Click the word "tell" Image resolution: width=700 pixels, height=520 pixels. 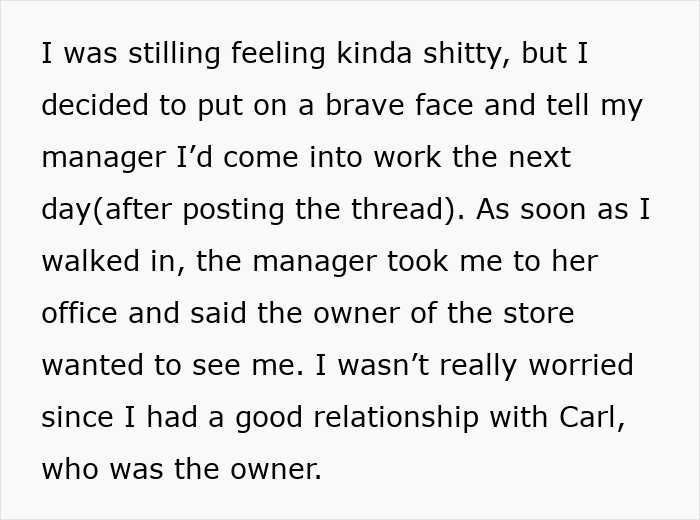[562, 106]
